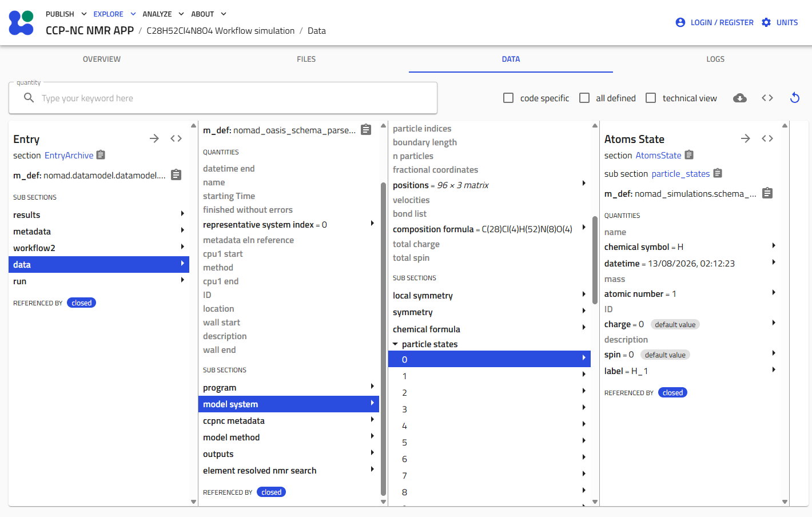Viewport: 812px width, 517px height.
Task: Switch to the OVERVIEW tab
Action: (102, 59)
